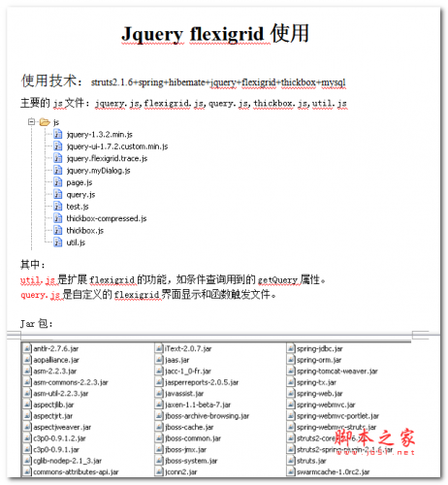Select jquery-1.3.2.min.js in the tree
The width and height of the screenshot is (448, 485).
point(100,135)
